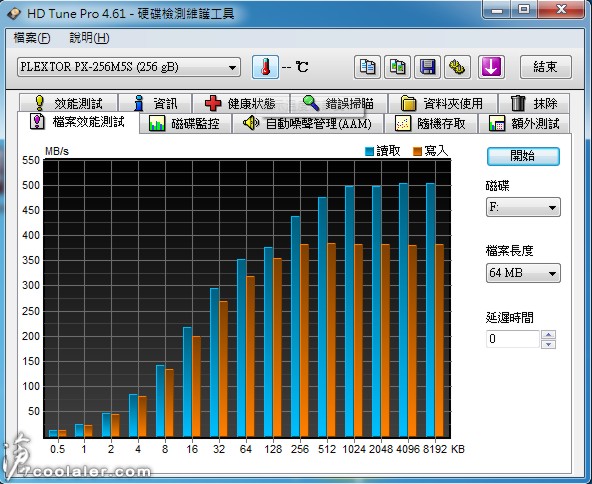Select the 檔案效能測試 file benchmark tab
This screenshot has height=484, width=592.
coord(78,122)
